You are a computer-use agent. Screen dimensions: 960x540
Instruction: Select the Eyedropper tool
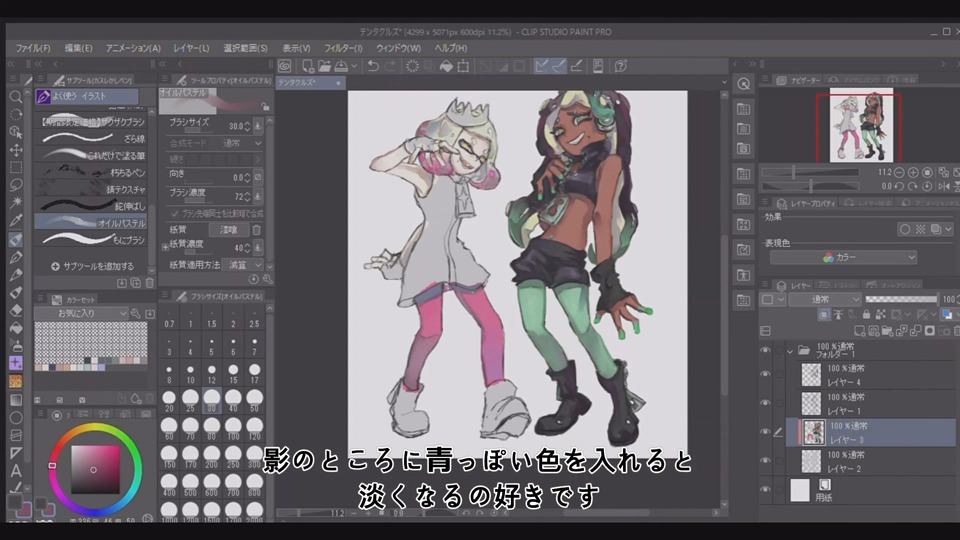(x=17, y=220)
